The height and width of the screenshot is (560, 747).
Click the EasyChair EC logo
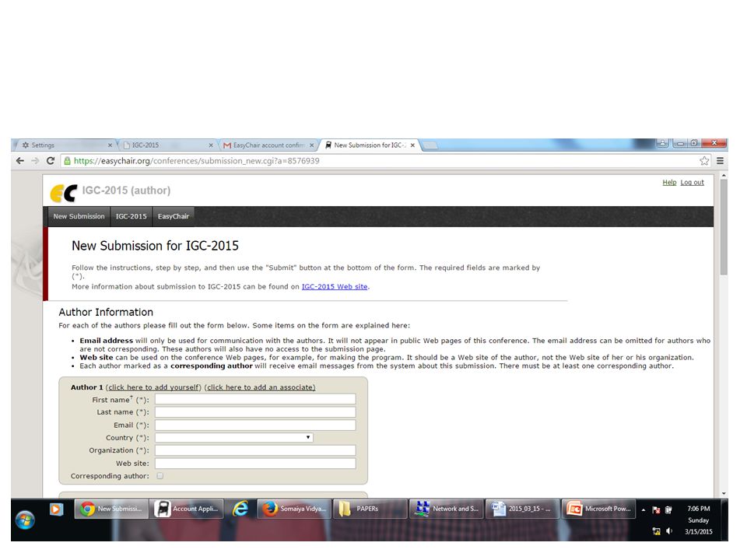pos(63,193)
